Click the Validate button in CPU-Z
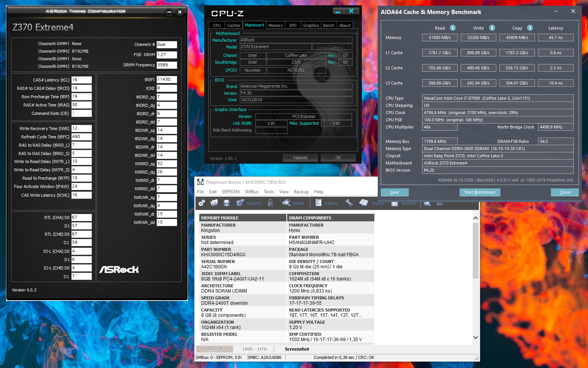This screenshot has height=368, width=588. tap(300, 158)
